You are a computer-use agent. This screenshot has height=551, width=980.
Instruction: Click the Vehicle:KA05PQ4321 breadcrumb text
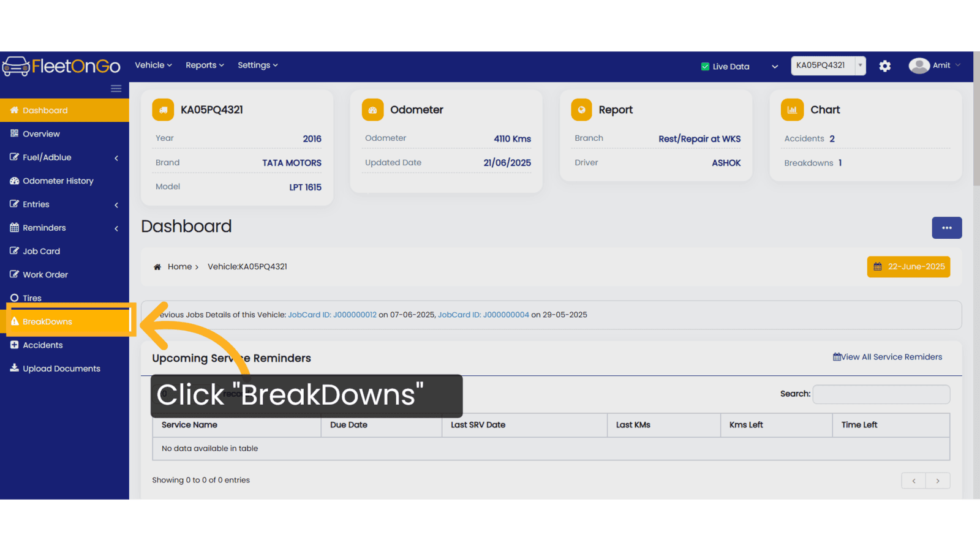(x=247, y=267)
